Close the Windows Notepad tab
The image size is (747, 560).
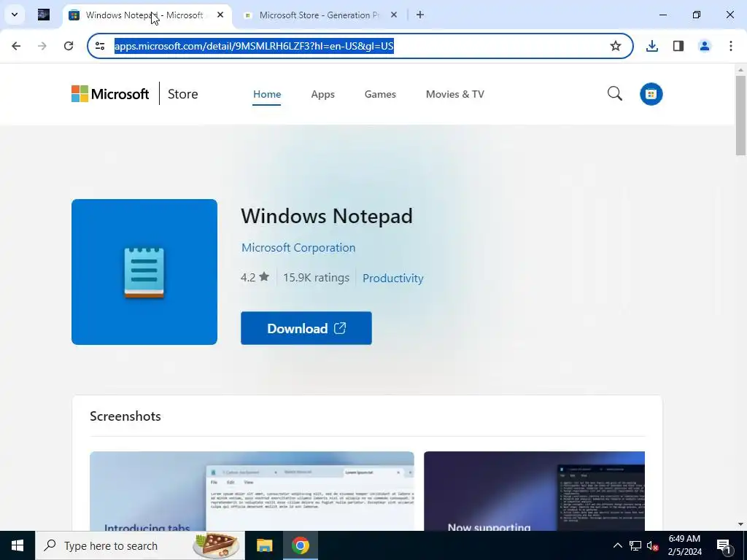[x=220, y=15]
